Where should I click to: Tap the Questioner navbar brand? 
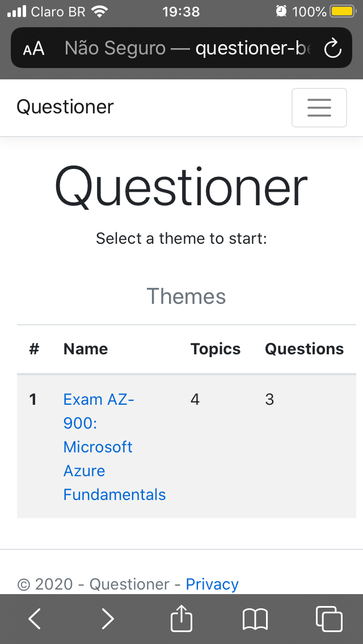[x=65, y=107]
